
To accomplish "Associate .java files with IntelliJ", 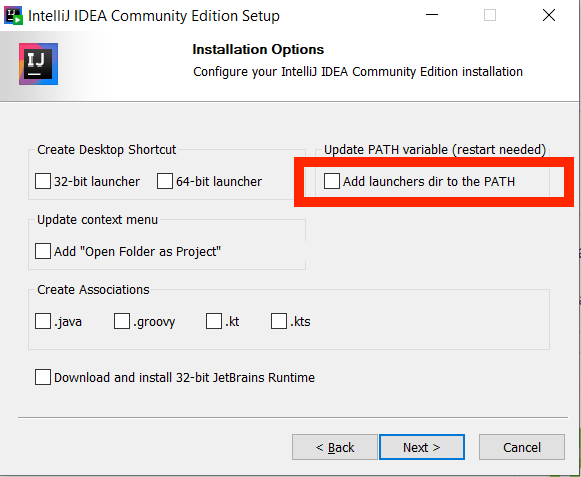I will coord(43,321).
